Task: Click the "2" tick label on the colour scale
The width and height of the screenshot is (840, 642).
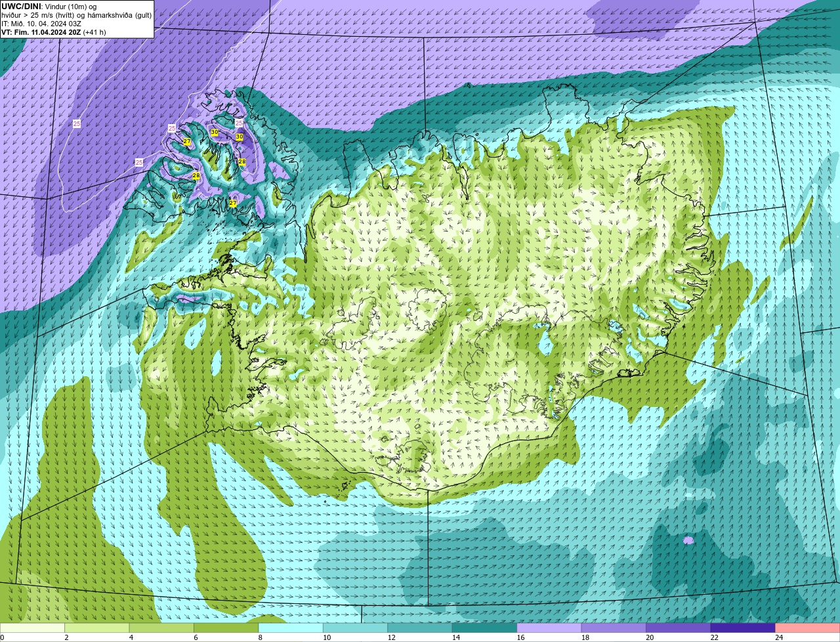Action: (66, 637)
